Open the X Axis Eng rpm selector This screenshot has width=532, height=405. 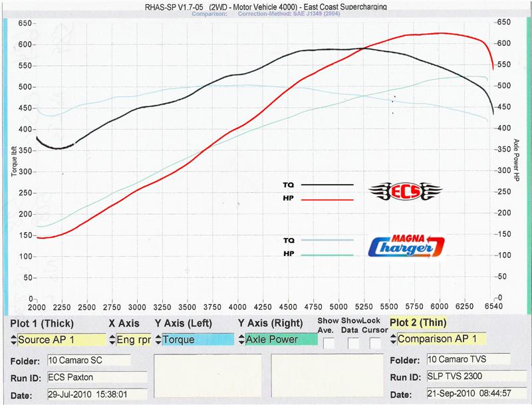(x=134, y=340)
